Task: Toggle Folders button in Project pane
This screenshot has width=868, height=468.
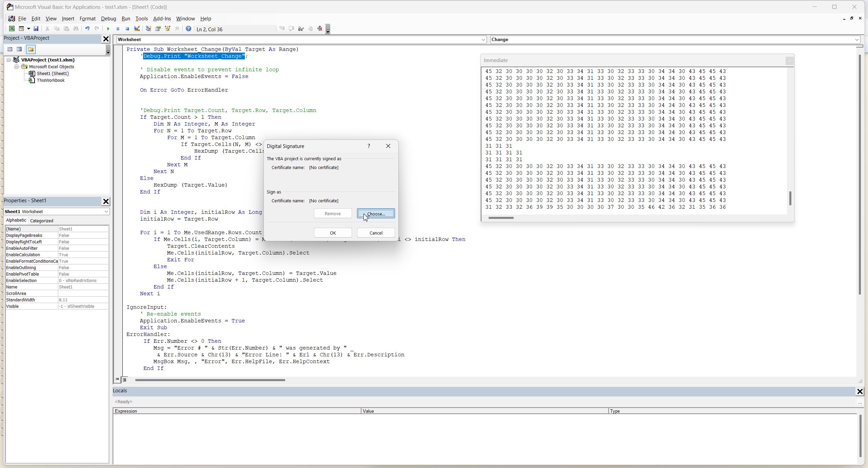Action: click(31, 50)
